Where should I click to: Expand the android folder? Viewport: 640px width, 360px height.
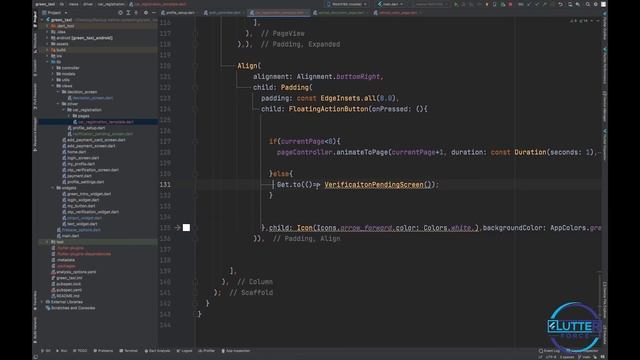tap(48, 38)
